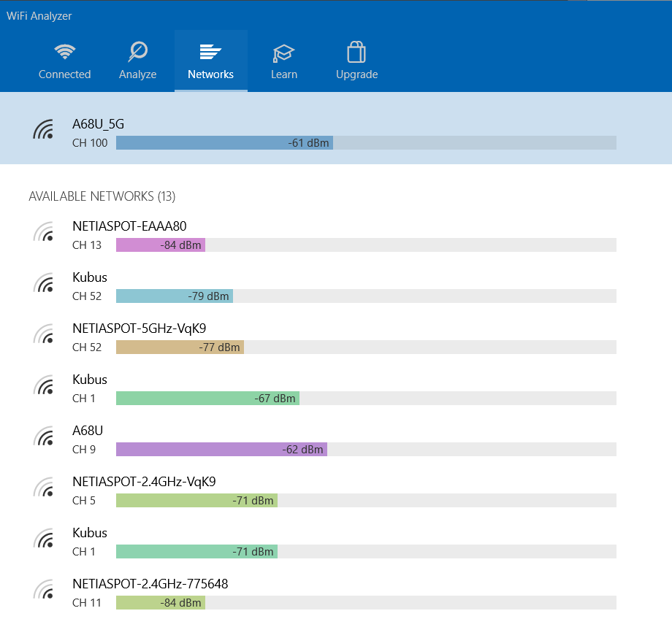This screenshot has width=672, height=619.
Task: Switch to the Networks tab
Action: click(210, 61)
